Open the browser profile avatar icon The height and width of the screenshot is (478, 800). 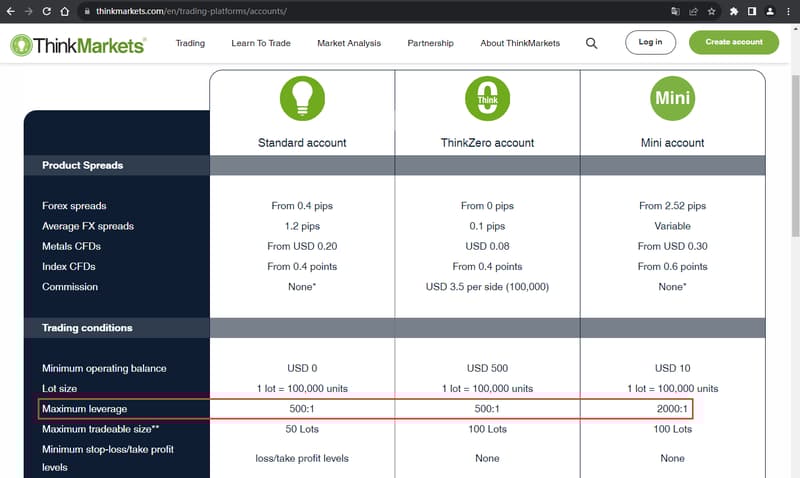770,11
